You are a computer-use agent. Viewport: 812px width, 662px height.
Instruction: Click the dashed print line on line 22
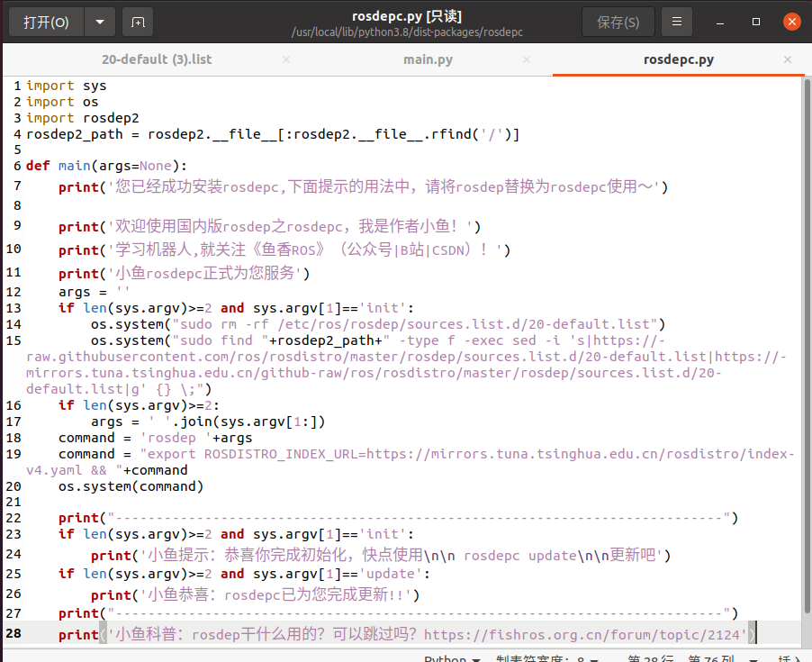click(398, 518)
